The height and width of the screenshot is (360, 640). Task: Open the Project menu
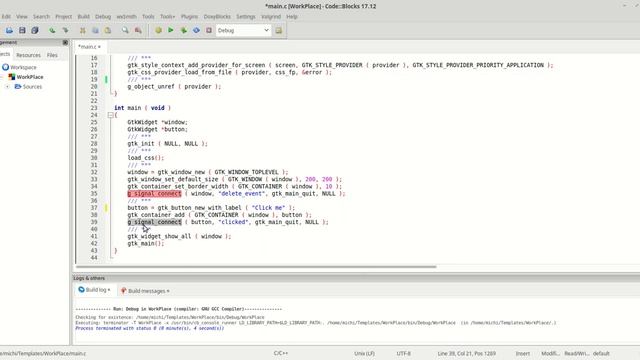pos(64,17)
